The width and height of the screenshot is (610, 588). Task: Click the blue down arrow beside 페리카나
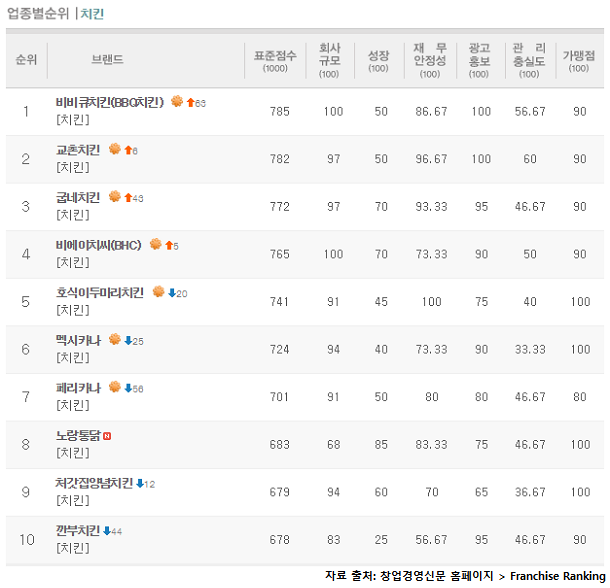128,388
